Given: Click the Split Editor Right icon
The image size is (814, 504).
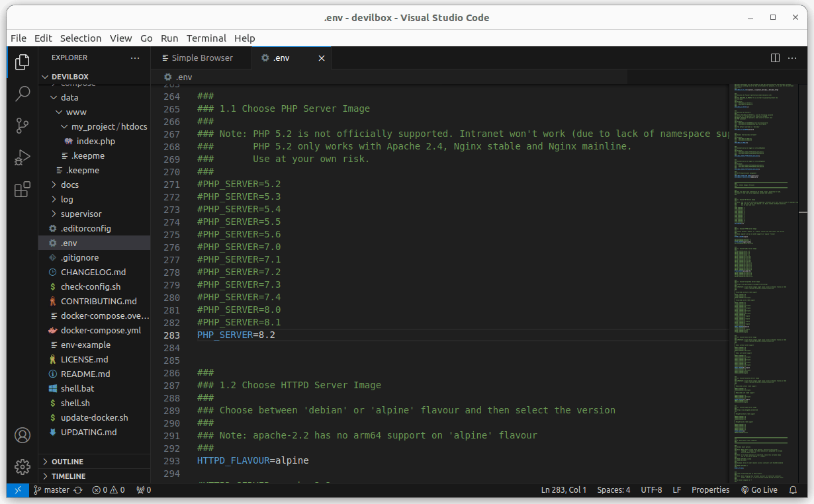Looking at the screenshot, I should click(x=775, y=58).
